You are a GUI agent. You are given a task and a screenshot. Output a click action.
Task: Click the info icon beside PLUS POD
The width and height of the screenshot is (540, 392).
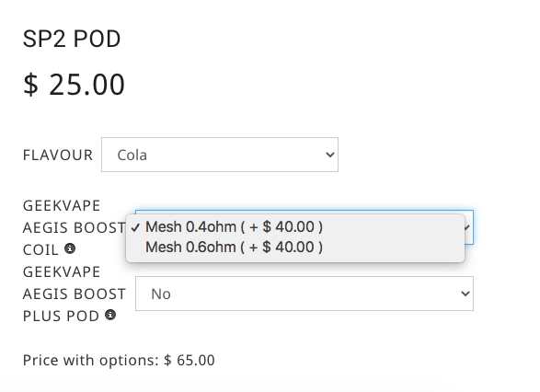[x=110, y=315]
